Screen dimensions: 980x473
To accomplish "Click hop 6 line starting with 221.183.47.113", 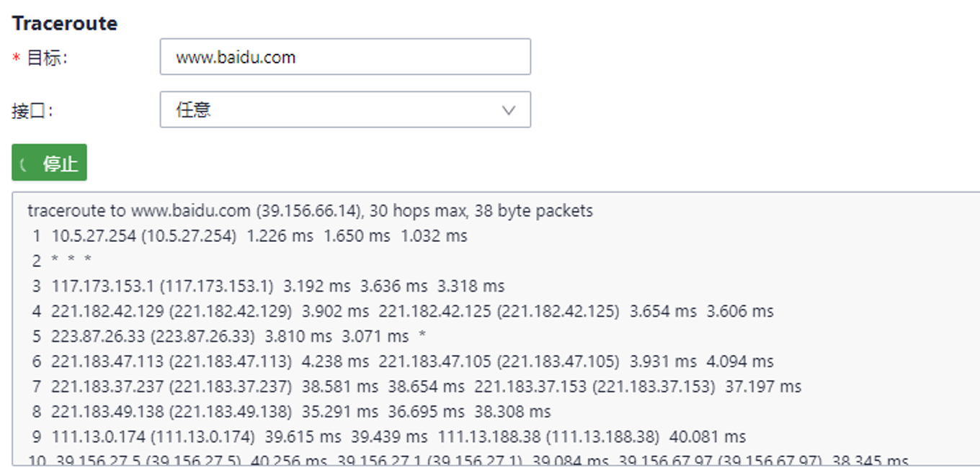I will click(x=402, y=361).
